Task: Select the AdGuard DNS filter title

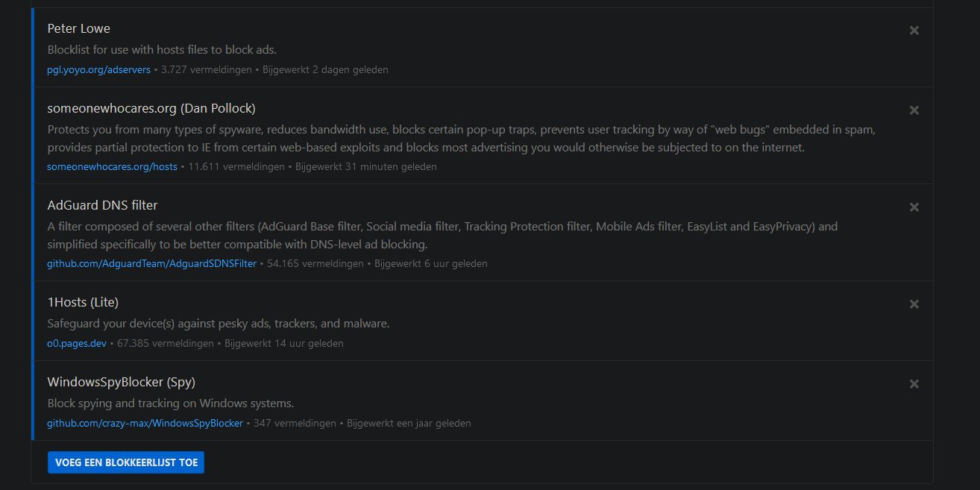Action: coord(102,205)
